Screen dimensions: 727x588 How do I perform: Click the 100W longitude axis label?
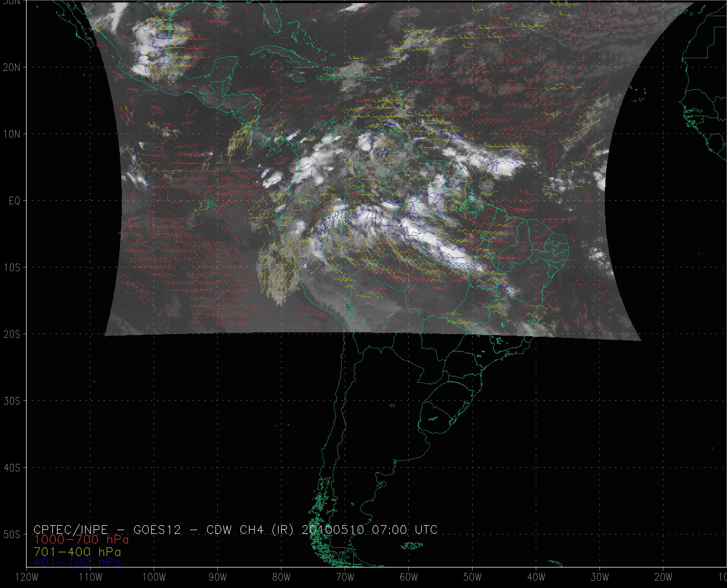pos(154,577)
